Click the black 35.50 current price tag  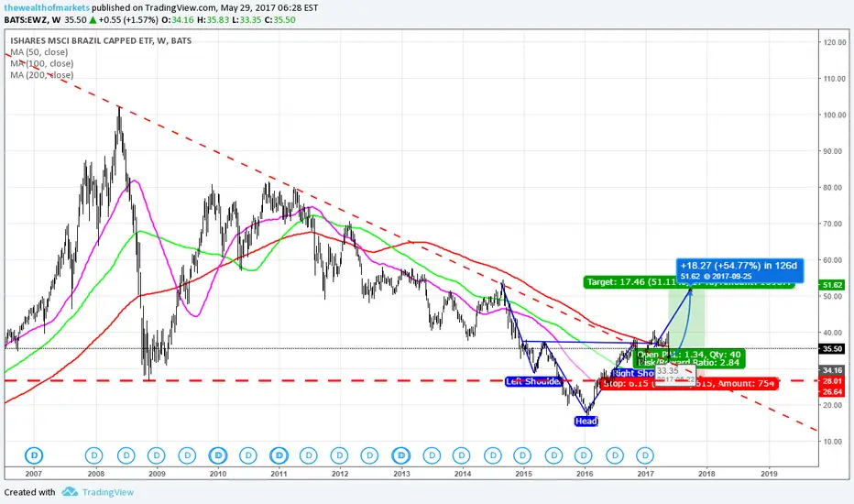pyautogui.click(x=832, y=349)
